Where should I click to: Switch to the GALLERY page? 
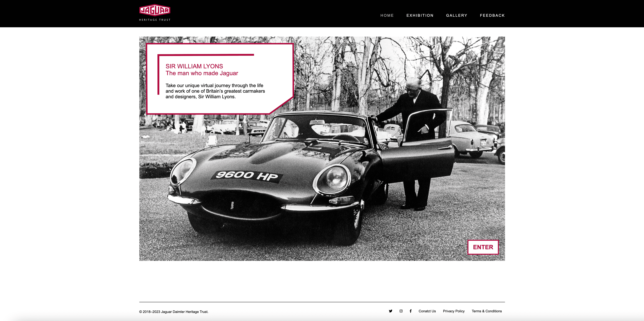pos(457,15)
